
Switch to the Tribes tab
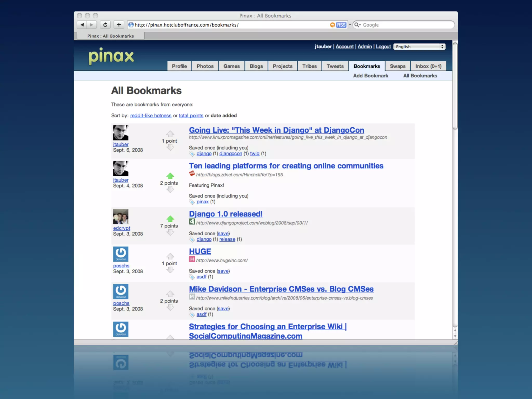(x=309, y=66)
